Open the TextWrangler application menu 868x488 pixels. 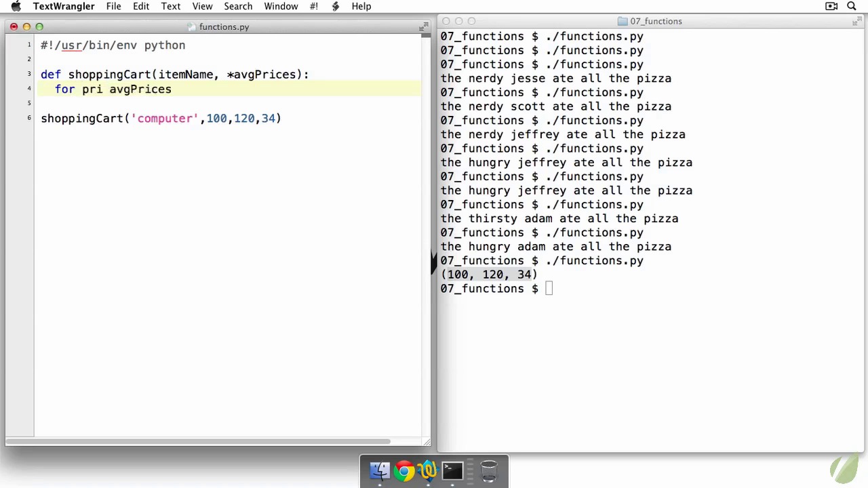(64, 6)
